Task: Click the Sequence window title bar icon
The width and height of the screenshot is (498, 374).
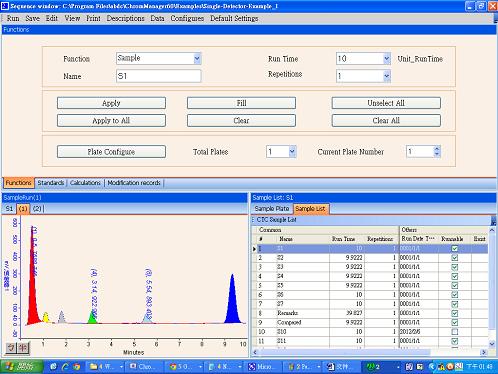Action: pos(5,6)
